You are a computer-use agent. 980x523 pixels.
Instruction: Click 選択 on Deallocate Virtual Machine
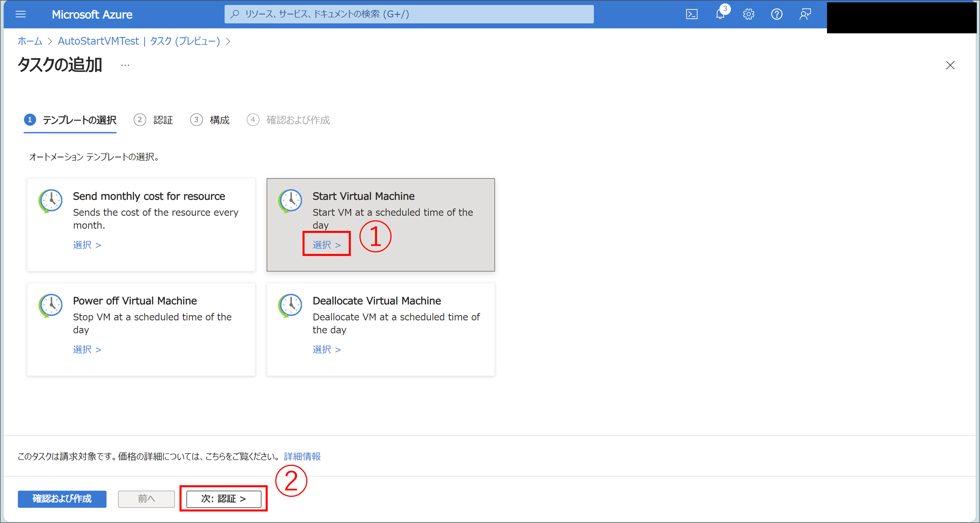tap(327, 349)
